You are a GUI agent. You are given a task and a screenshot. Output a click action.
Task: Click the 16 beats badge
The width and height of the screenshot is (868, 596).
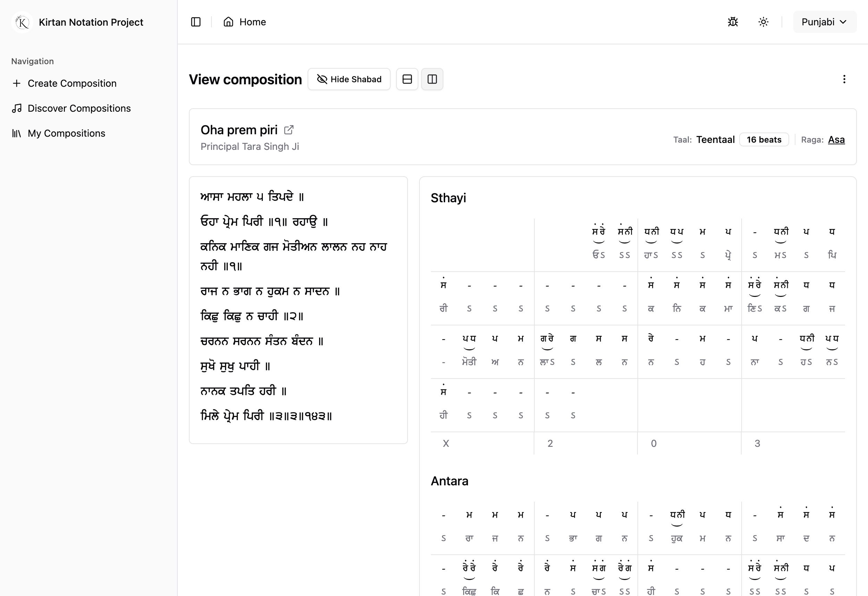[x=764, y=139]
